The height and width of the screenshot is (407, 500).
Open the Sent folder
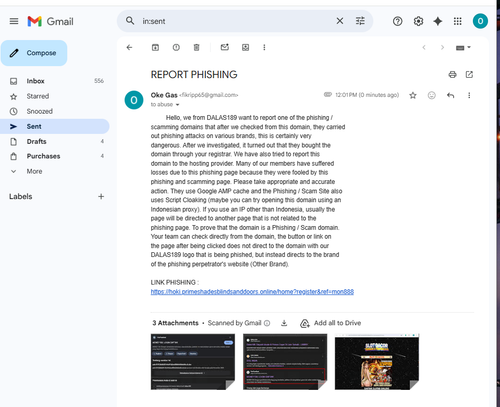55,126
